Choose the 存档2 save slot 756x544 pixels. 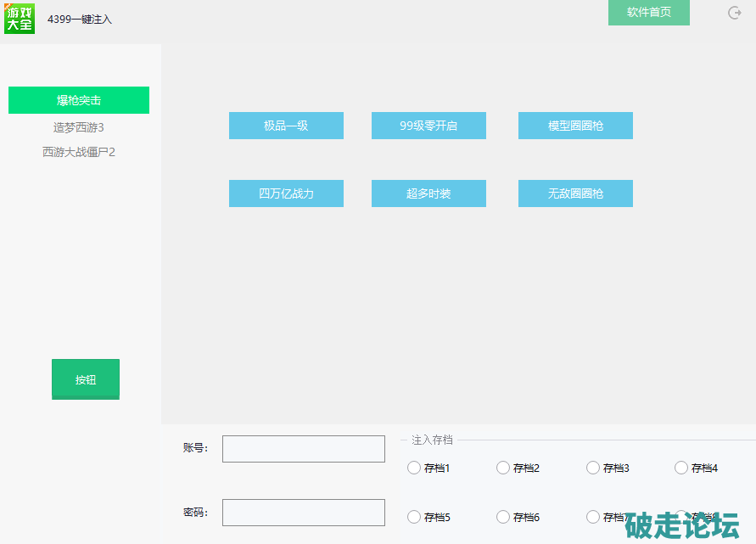(503, 468)
